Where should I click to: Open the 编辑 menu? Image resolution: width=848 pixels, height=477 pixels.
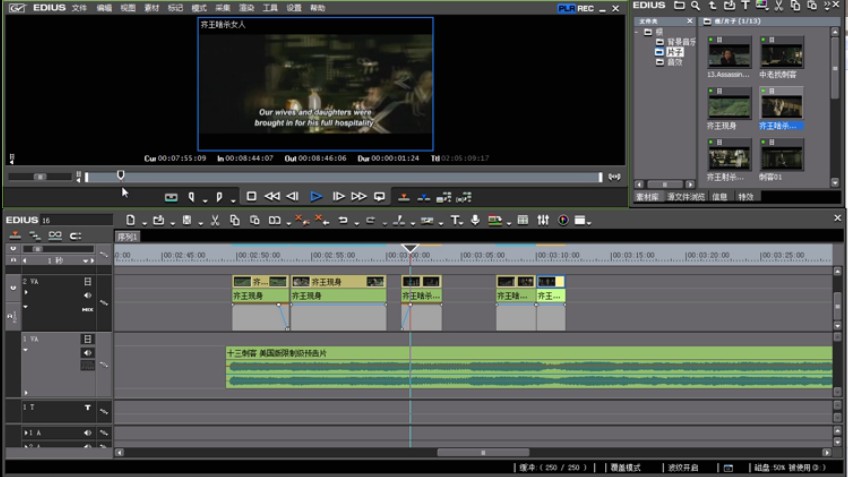pyautogui.click(x=104, y=8)
